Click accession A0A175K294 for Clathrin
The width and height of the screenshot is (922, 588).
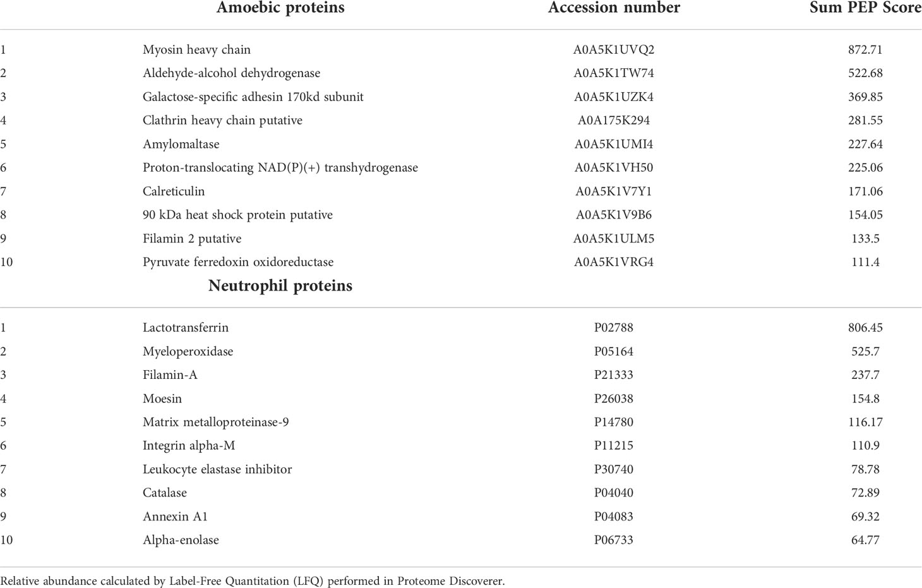coord(614,121)
